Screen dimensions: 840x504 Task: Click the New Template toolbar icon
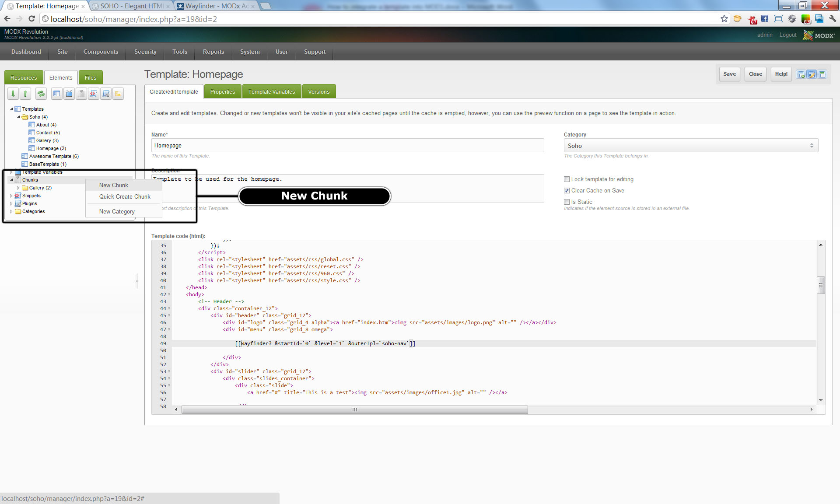[57, 94]
